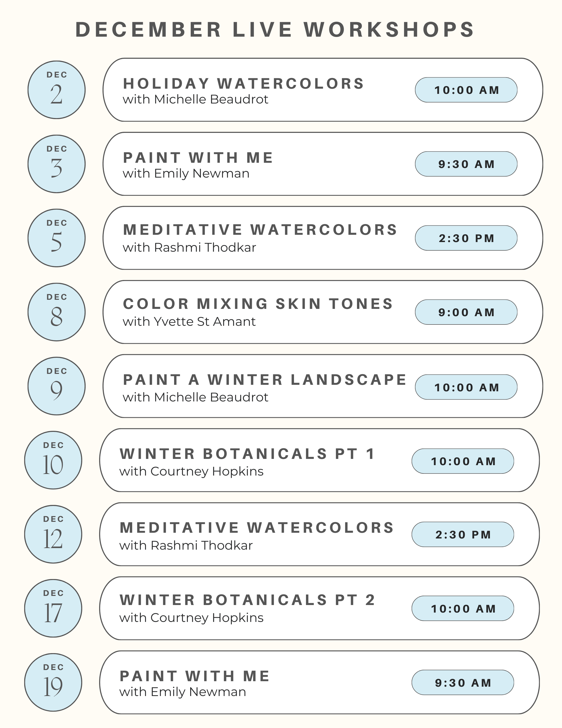The height and width of the screenshot is (728, 562).
Task: Click the Dec 10 date circle
Action: pos(53,460)
